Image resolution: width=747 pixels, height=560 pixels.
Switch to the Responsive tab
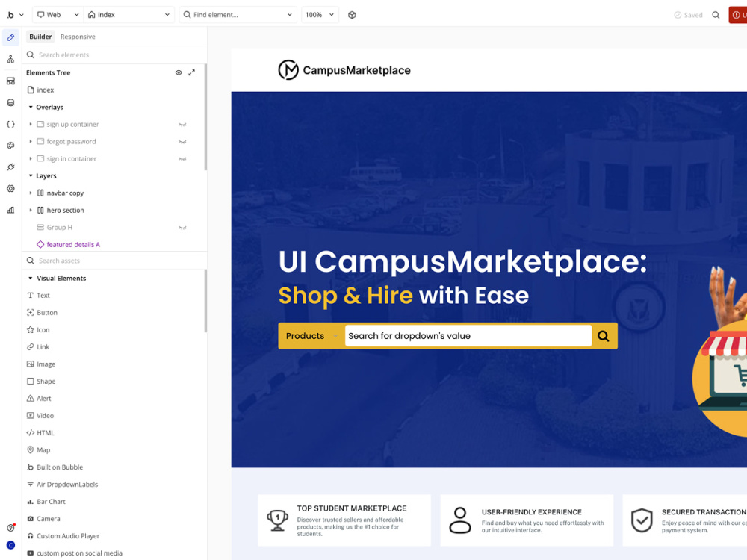click(x=78, y=37)
